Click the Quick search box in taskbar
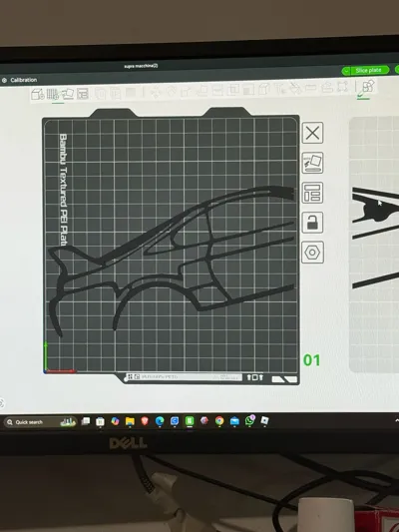The image size is (399, 532). [40, 422]
